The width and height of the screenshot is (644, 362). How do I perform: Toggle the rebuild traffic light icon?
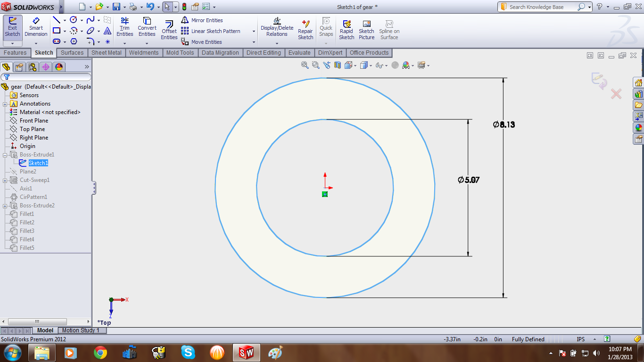pyautogui.click(x=184, y=7)
